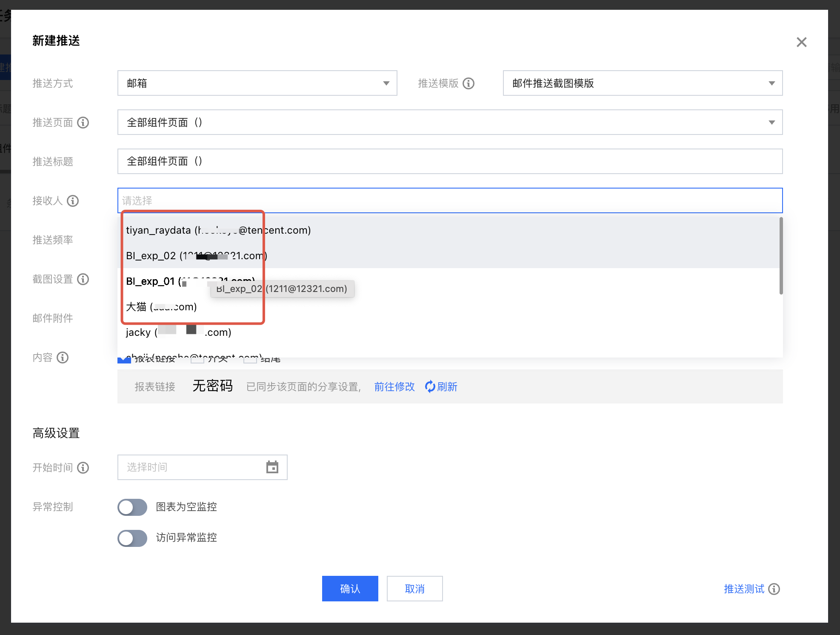840x635 pixels.
Task: Click info icon beside 截图设置 label
Action: (x=83, y=279)
